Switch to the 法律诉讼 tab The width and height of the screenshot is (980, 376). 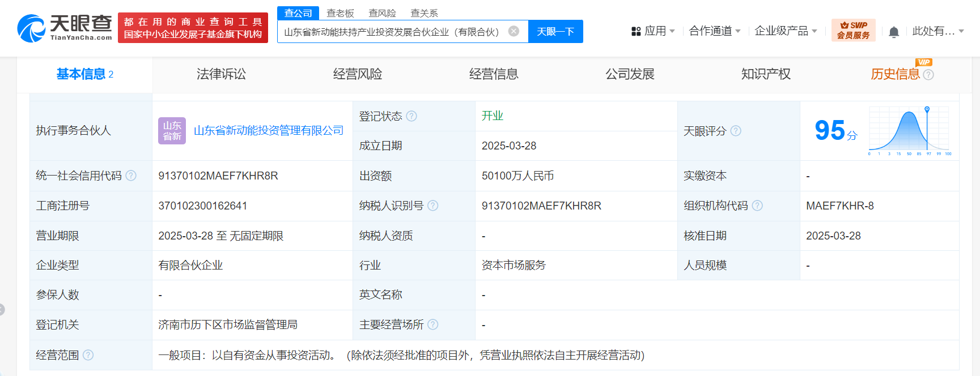[221, 74]
